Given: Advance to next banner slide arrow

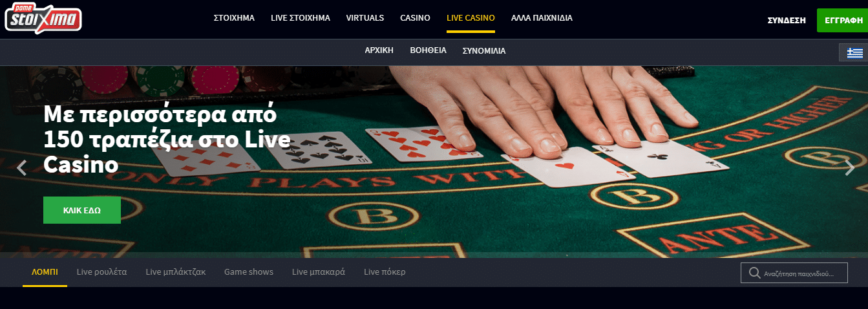Looking at the screenshot, I should (849, 168).
